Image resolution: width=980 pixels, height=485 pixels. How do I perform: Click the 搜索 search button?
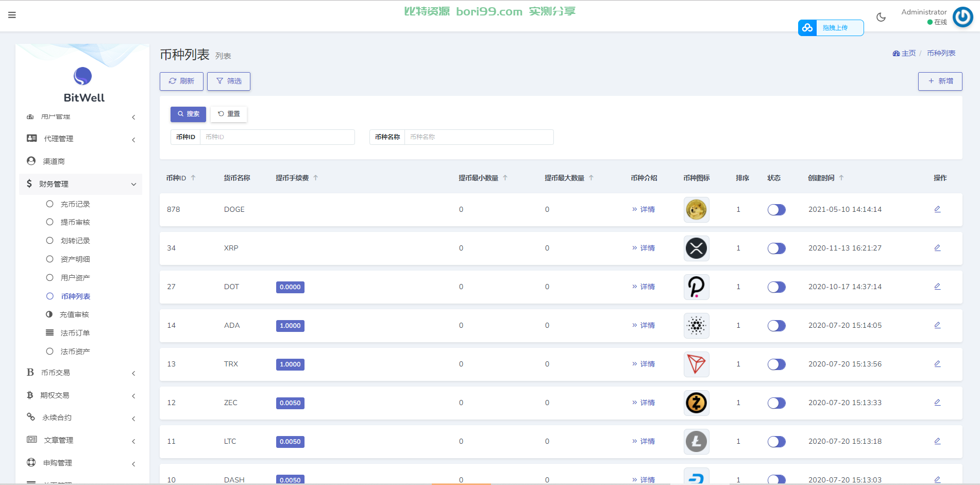click(188, 114)
